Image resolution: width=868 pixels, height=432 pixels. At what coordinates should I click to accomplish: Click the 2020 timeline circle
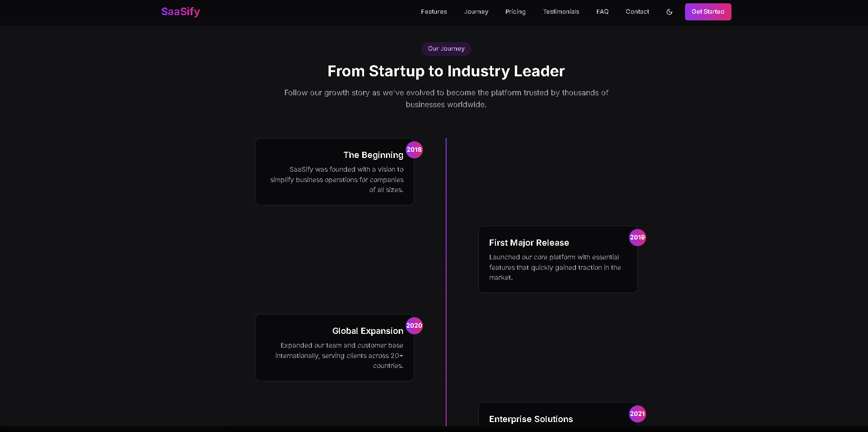pos(414,326)
